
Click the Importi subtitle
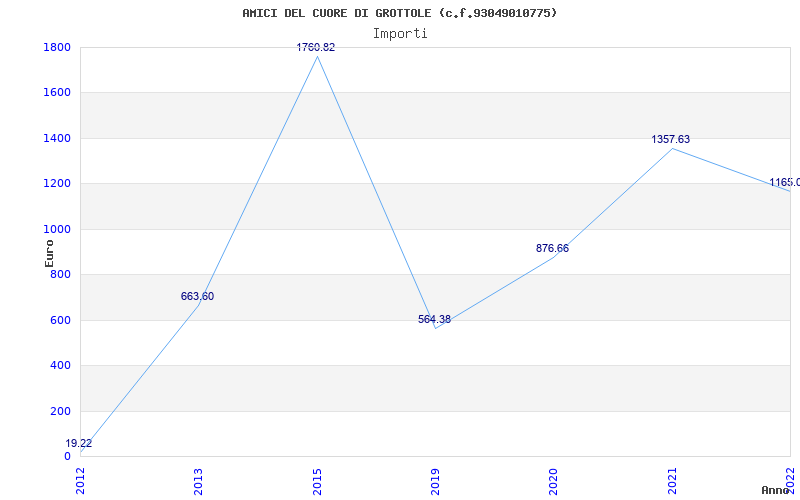click(400, 34)
